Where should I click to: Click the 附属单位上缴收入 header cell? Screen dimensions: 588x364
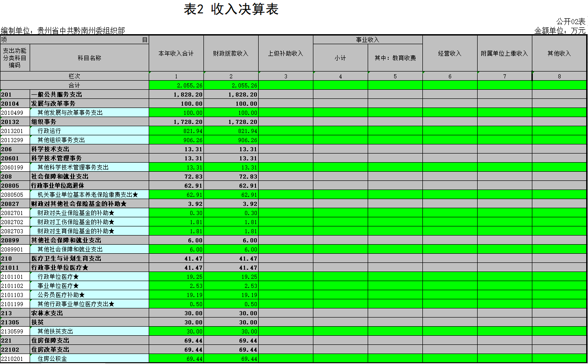(x=505, y=53)
